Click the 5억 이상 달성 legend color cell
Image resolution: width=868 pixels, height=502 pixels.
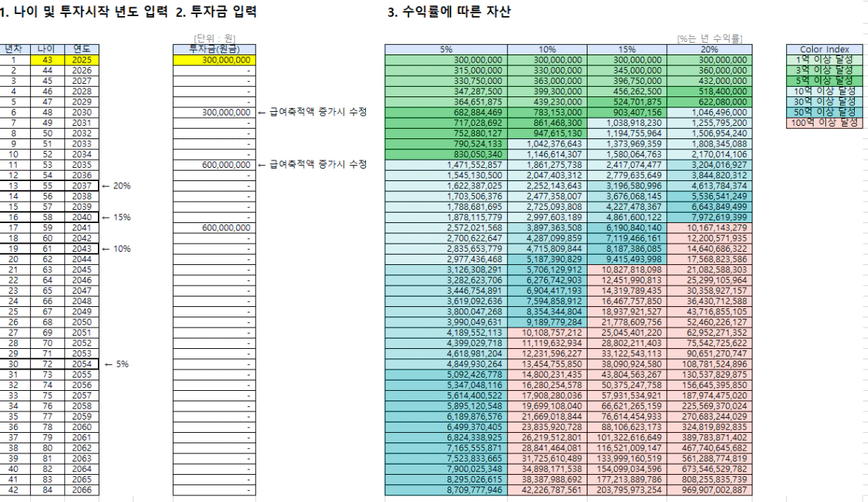(x=825, y=81)
